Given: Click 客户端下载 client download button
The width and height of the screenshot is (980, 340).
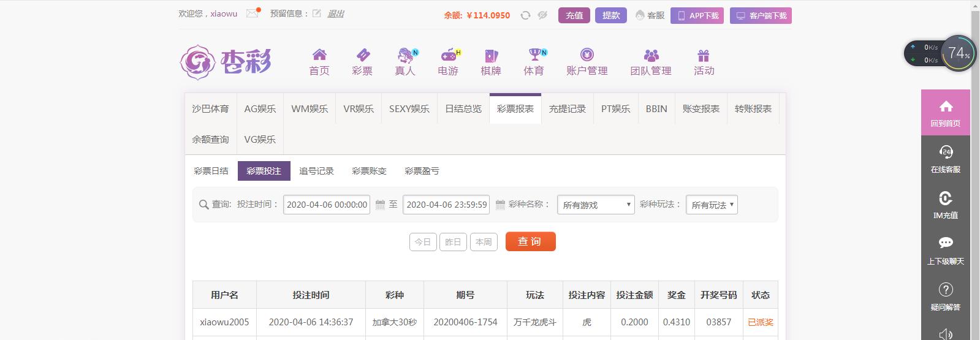Looking at the screenshot, I should (x=761, y=15).
